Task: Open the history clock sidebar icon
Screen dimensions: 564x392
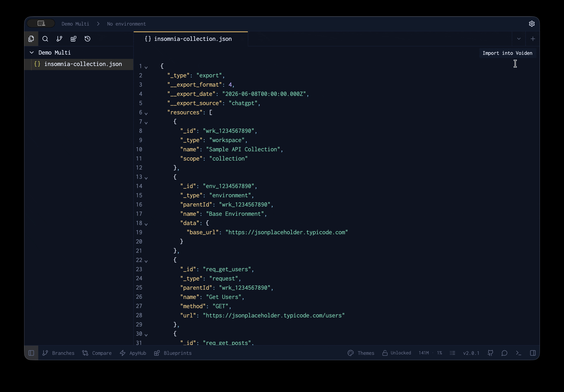Action: point(87,39)
